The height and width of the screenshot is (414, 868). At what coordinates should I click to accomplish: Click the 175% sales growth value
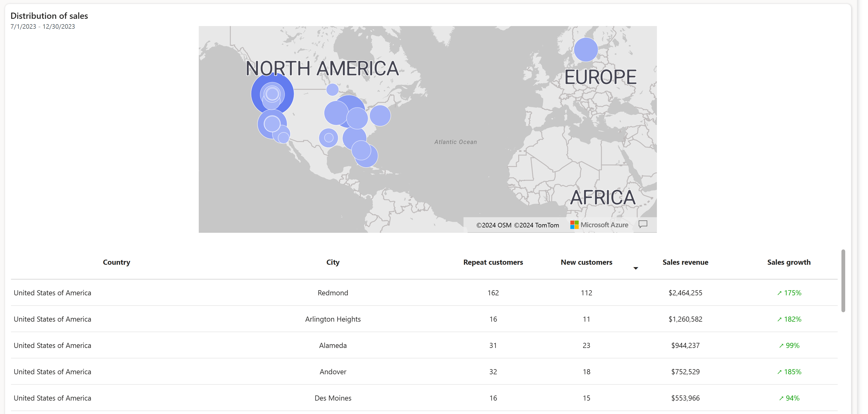789,293
